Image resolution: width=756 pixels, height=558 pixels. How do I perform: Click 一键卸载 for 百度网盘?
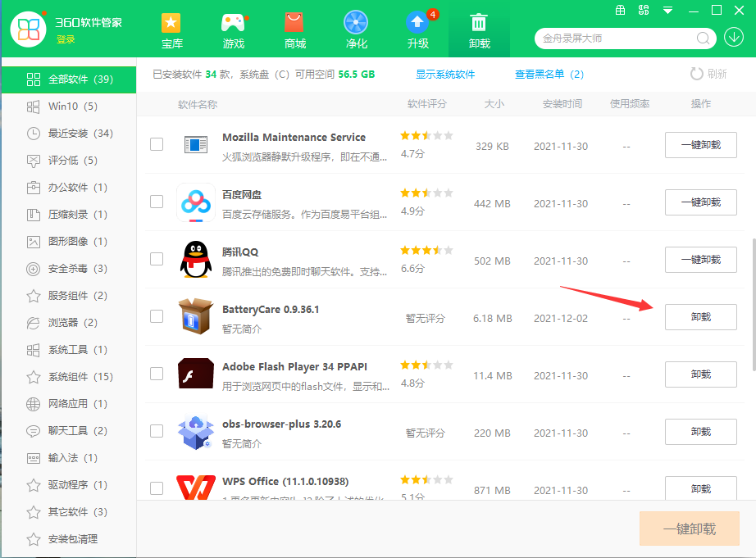[x=700, y=202]
